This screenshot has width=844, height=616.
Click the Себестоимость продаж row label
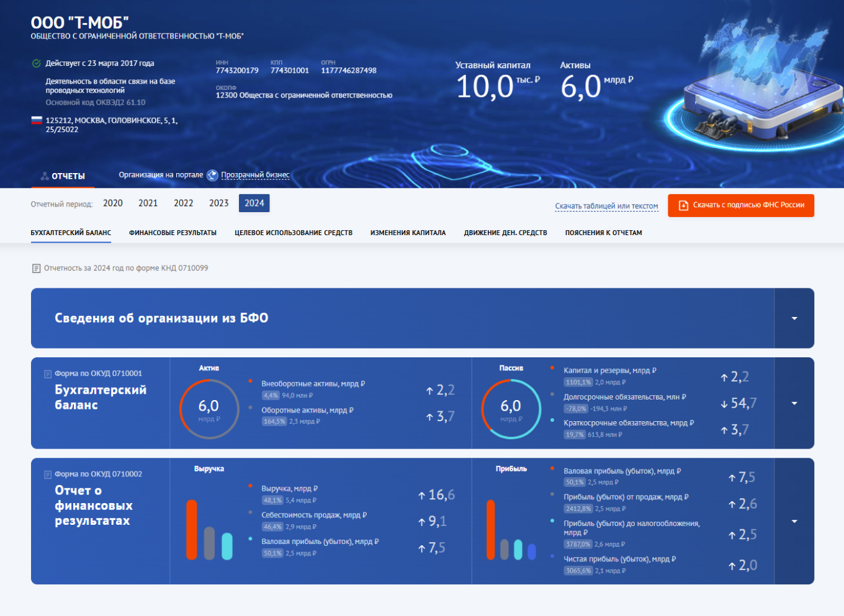point(314,516)
